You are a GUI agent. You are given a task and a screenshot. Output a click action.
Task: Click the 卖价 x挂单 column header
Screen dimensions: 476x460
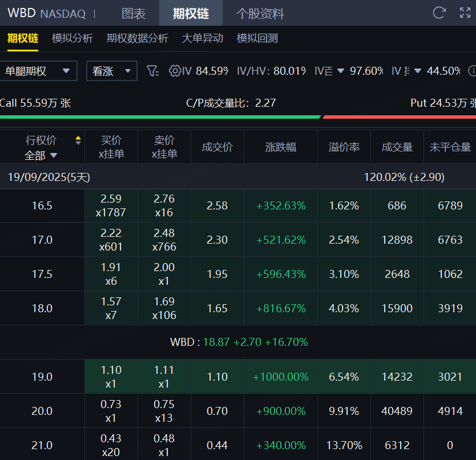[164, 147]
